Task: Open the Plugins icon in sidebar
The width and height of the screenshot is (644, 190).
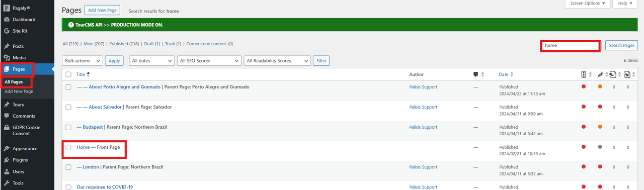Action: pos(7,160)
